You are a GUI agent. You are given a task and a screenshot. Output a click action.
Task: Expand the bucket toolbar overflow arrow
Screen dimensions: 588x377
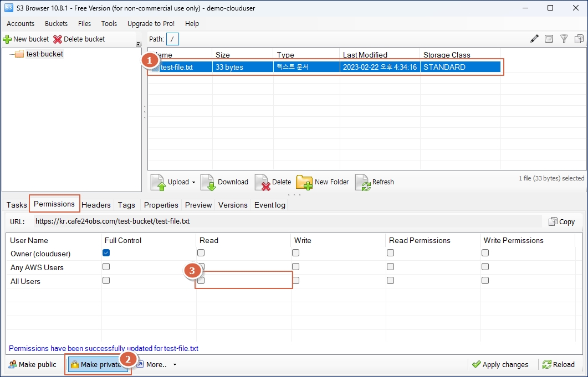[138, 44]
